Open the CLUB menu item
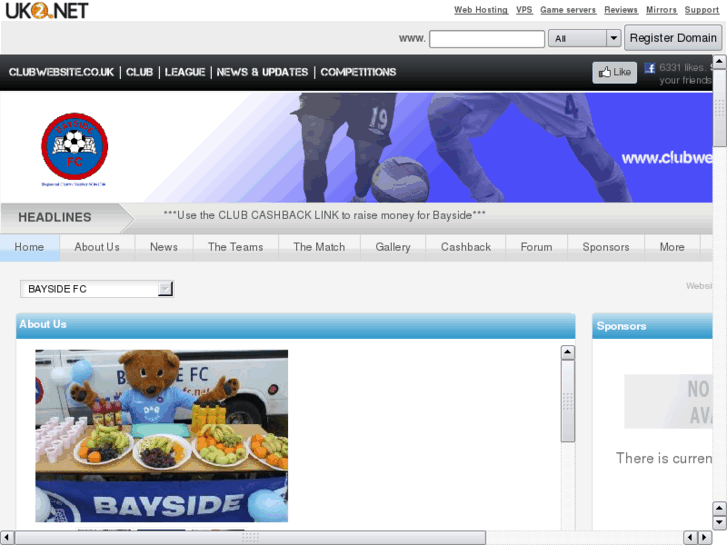Image resolution: width=727 pixels, height=545 pixels. click(140, 72)
